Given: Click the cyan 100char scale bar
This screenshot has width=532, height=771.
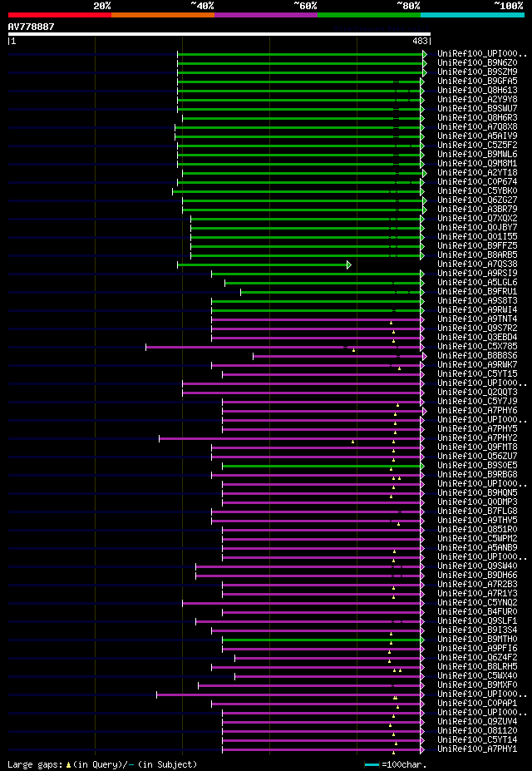Looking at the screenshot, I should (372, 765).
